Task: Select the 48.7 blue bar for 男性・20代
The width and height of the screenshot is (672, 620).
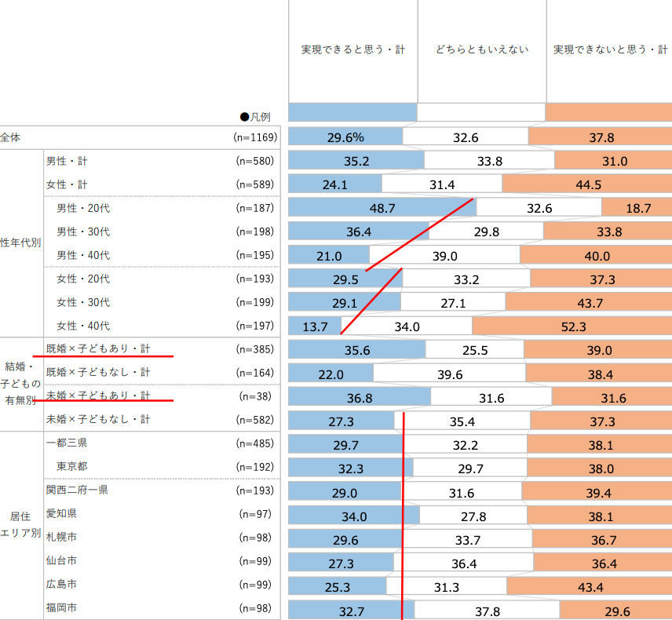Action: click(x=382, y=208)
